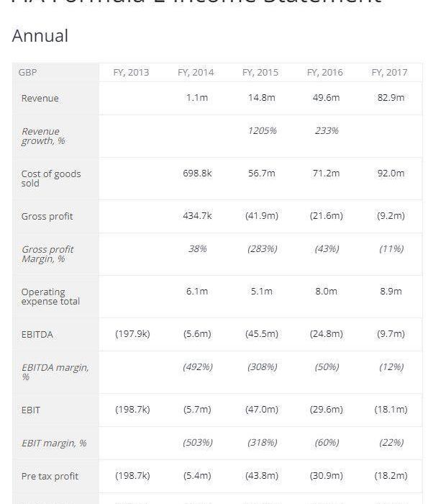Click the Revenue growth, % row label
Screen dimensions: 428x504
pos(43,136)
